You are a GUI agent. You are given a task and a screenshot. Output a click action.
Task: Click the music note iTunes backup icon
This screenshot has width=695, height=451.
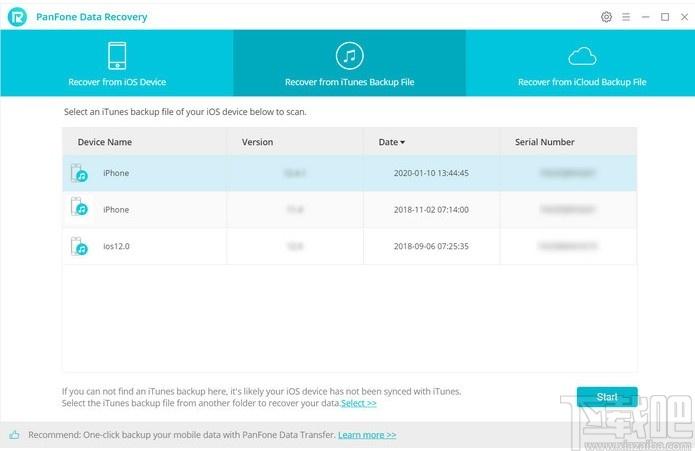click(x=349, y=56)
